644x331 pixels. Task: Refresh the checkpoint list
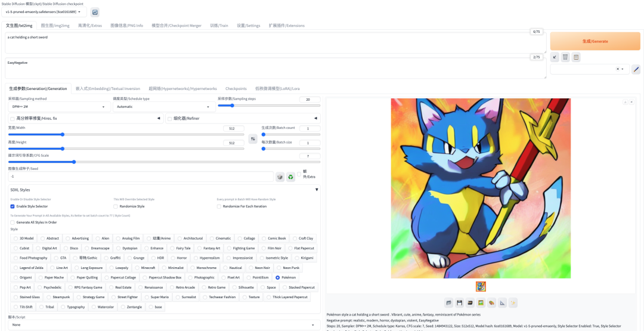(x=95, y=13)
